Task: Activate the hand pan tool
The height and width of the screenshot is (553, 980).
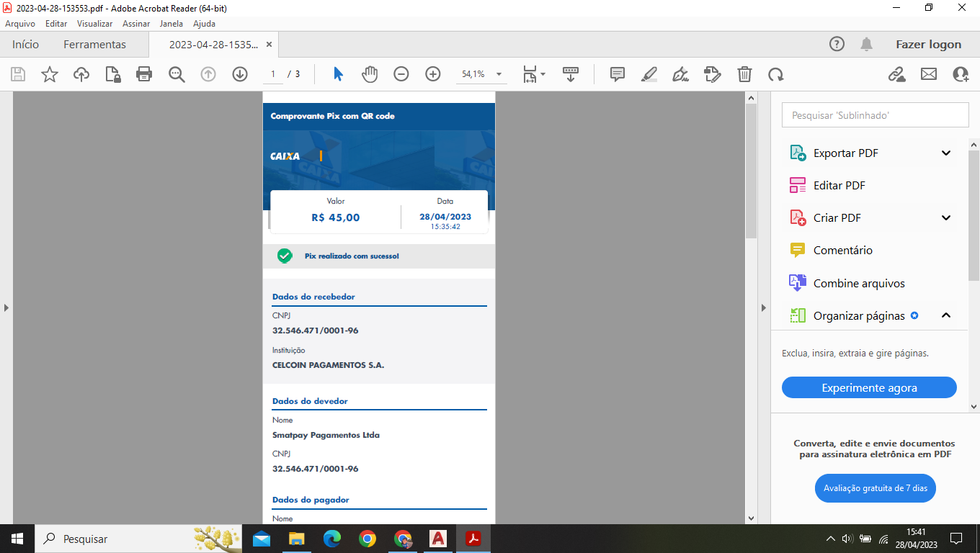Action: 370,74
